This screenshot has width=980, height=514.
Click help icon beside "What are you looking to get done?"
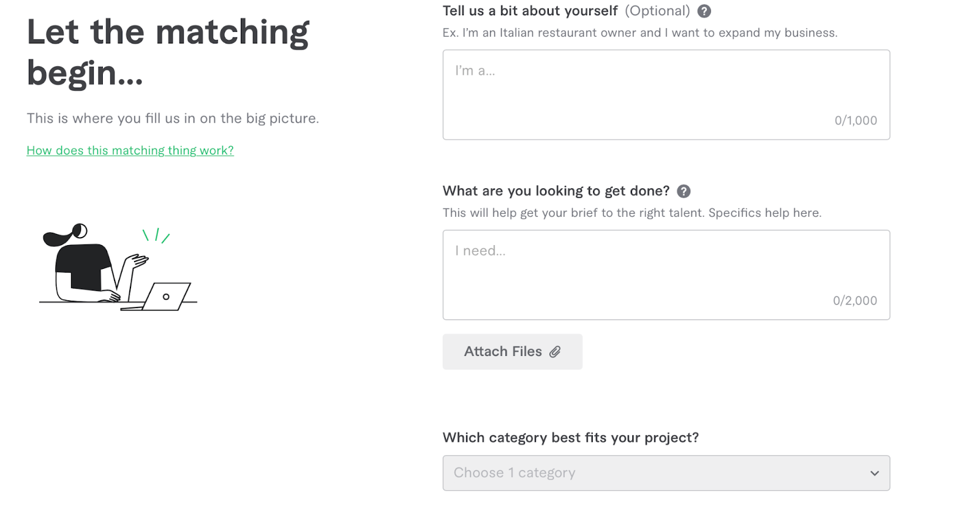point(684,191)
